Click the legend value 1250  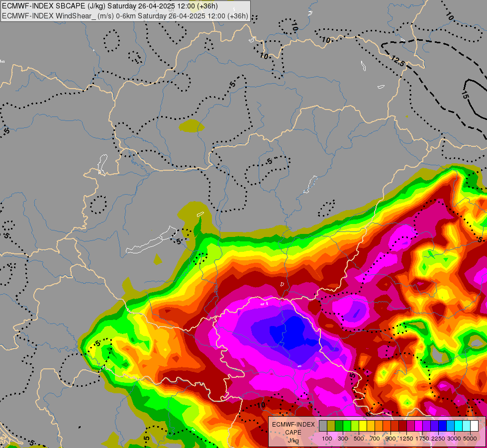406,439
